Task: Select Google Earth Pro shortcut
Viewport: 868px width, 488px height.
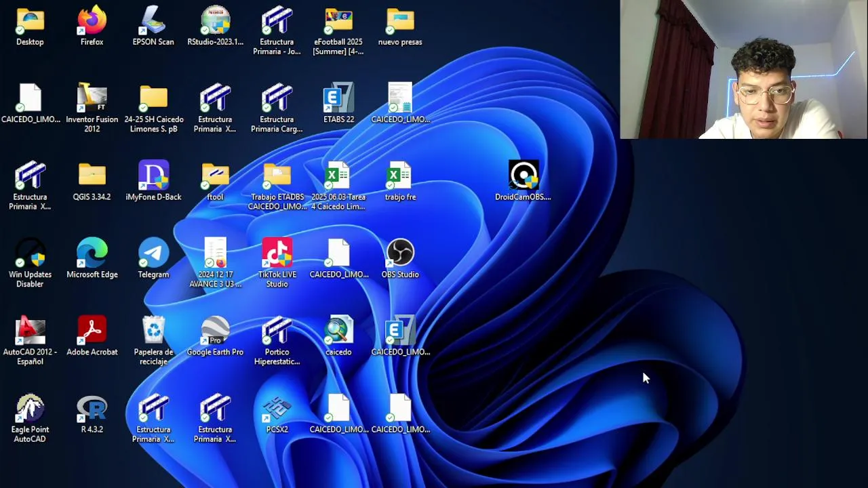Action: pyautogui.click(x=215, y=331)
